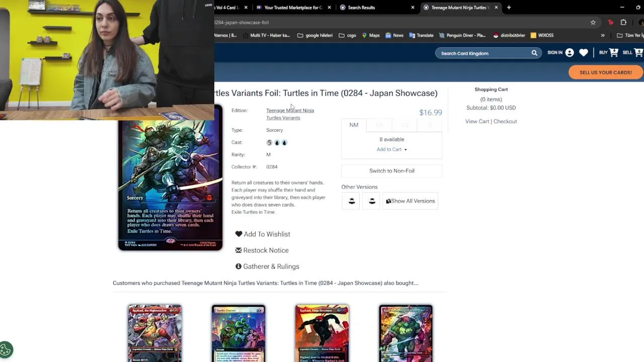
Task: Open the Translate bookmark
Action: [421, 35]
